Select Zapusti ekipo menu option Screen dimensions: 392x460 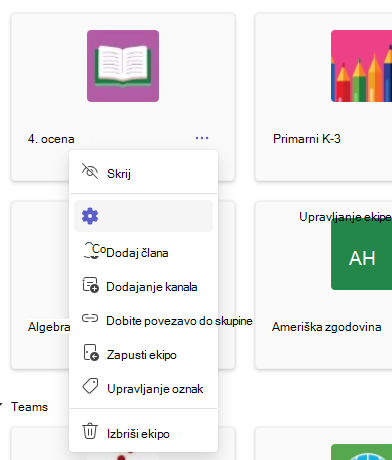coord(142,355)
